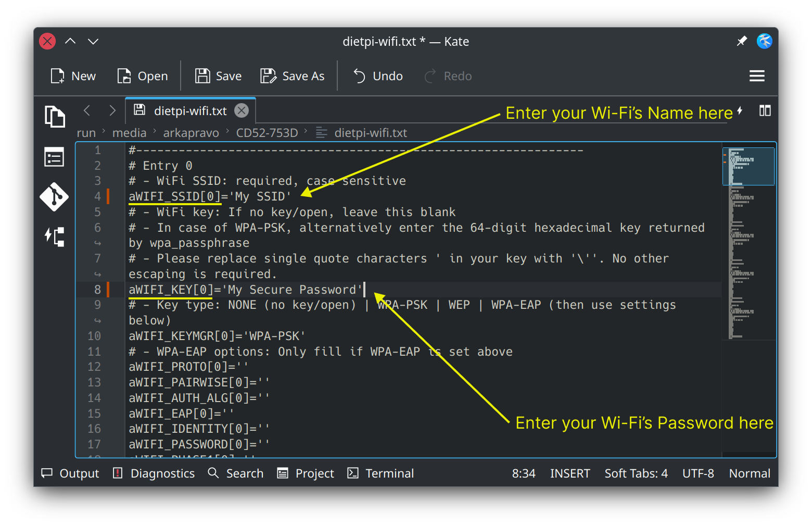Toggle the Output panel
Viewport: 812px width, 526px height.
[70, 473]
